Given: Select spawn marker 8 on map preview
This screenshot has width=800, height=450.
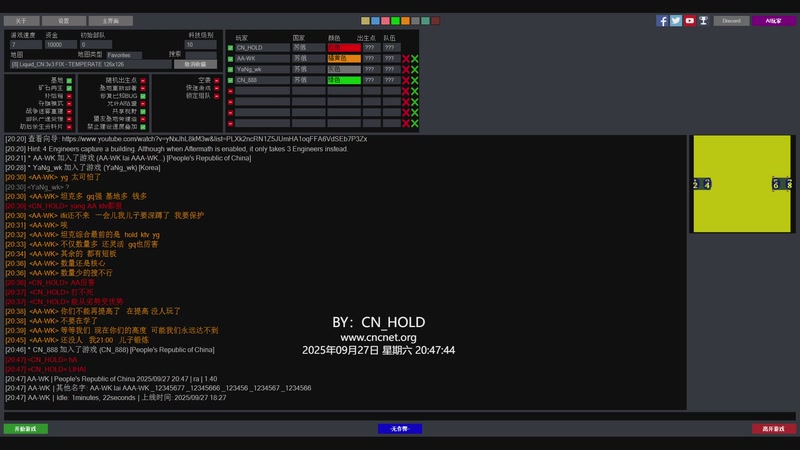Looking at the screenshot, I should tap(788, 184).
